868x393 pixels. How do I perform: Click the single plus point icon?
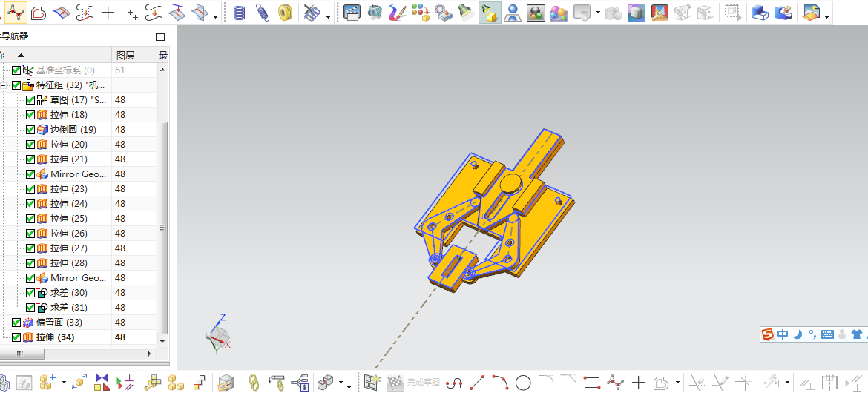coord(108,12)
